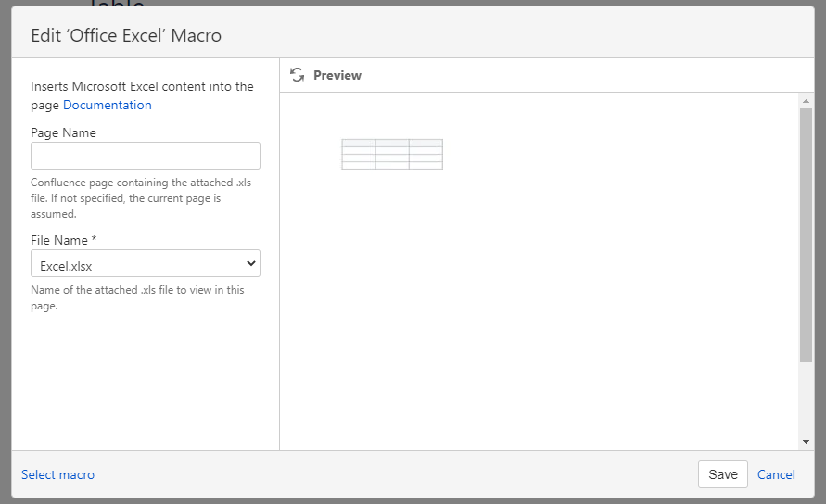Click the Excel table thumbnail in preview
Screen dimensions: 826x504
click(x=392, y=155)
